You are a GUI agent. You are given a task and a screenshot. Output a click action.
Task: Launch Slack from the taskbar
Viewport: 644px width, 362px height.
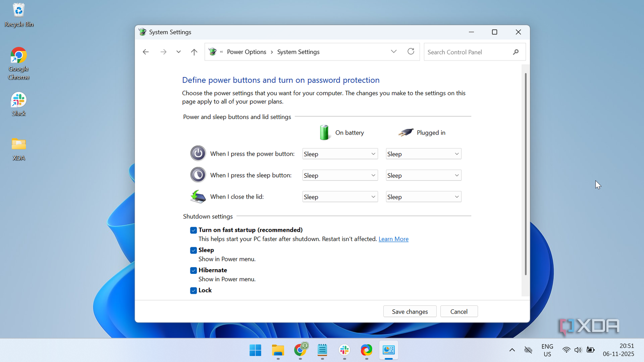pyautogui.click(x=344, y=350)
